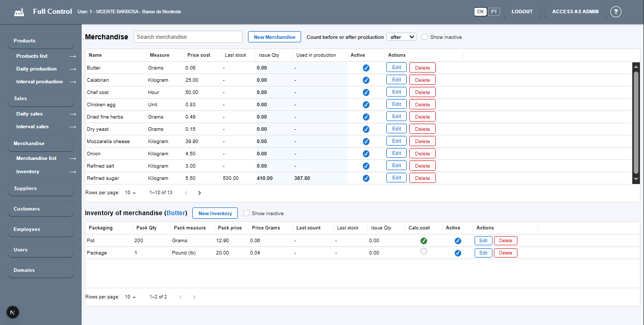Switch language to PT
644x325 pixels.
pyautogui.click(x=494, y=12)
